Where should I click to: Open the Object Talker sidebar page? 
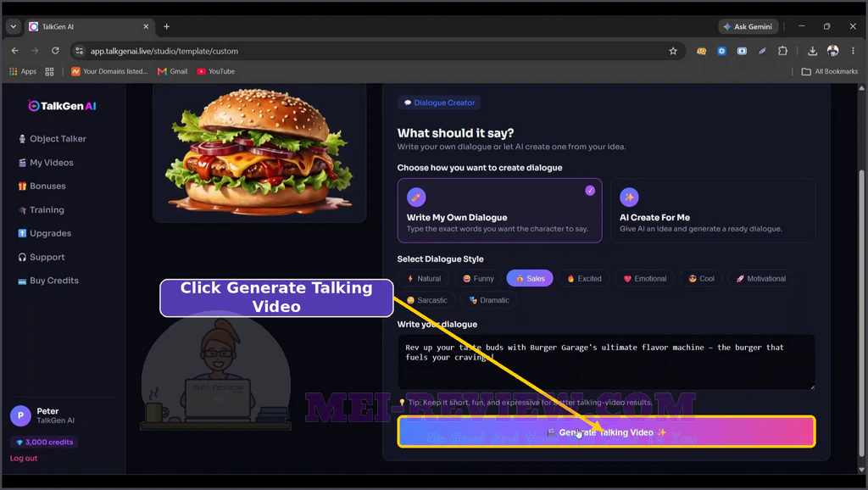(x=53, y=139)
